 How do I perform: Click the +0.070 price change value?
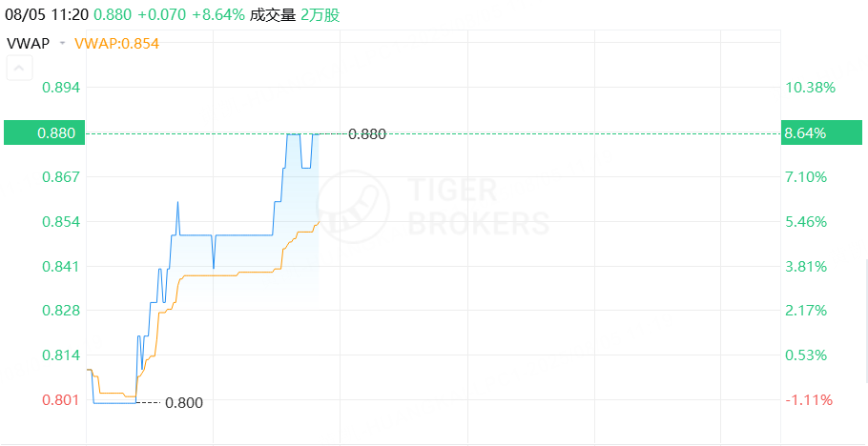point(161,15)
